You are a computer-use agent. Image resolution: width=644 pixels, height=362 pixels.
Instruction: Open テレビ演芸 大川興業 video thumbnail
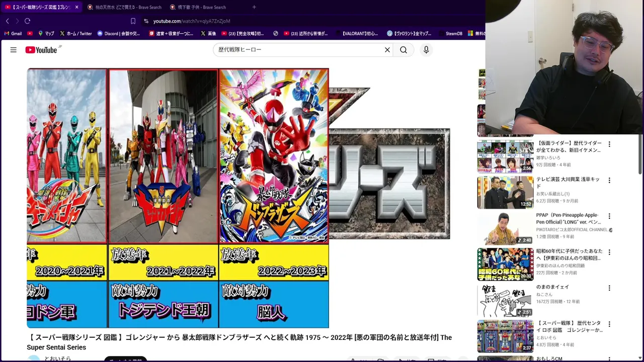click(x=505, y=192)
